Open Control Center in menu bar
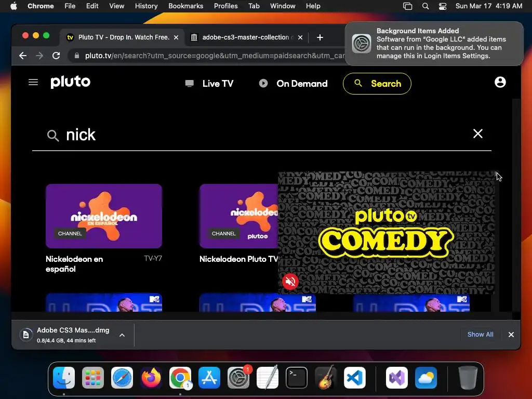Screen dimensions: 532x399 [443, 6]
